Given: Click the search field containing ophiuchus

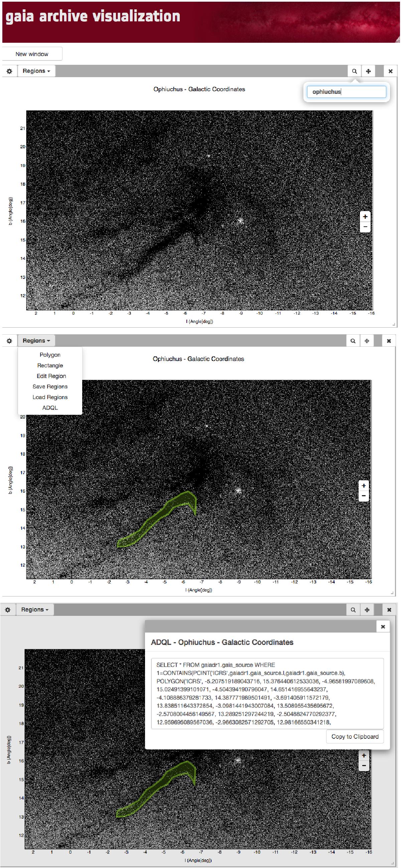Looking at the screenshot, I should click(346, 92).
